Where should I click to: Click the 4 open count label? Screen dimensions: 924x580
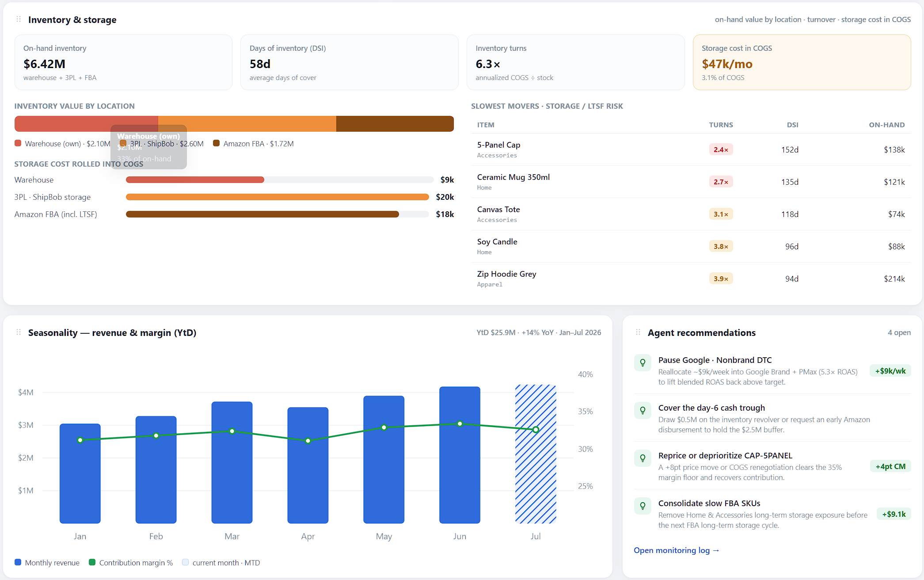(899, 332)
